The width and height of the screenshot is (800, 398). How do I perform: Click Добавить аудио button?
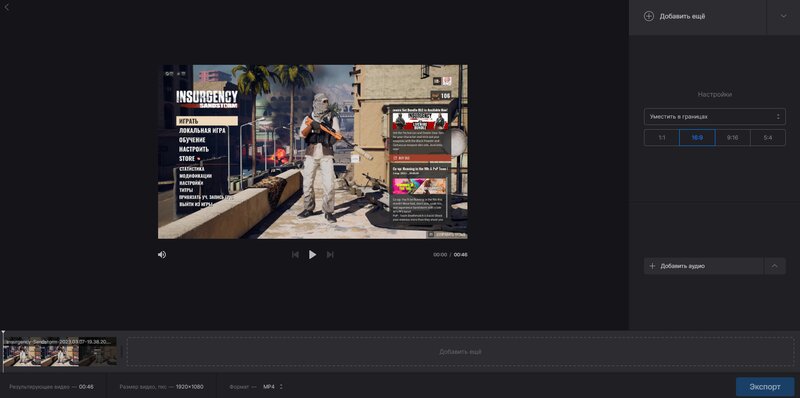pos(704,266)
